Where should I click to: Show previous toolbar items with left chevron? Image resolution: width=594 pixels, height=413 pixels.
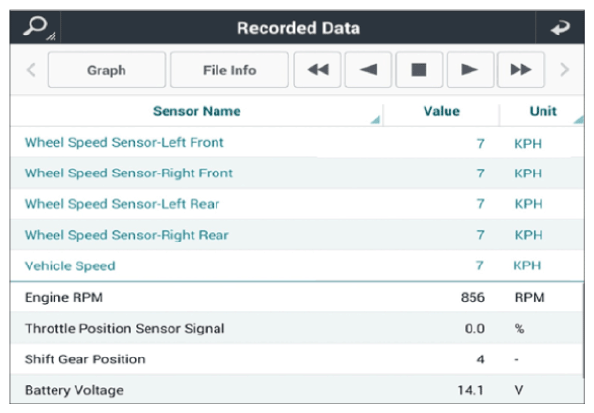click(x=31, y=70)
